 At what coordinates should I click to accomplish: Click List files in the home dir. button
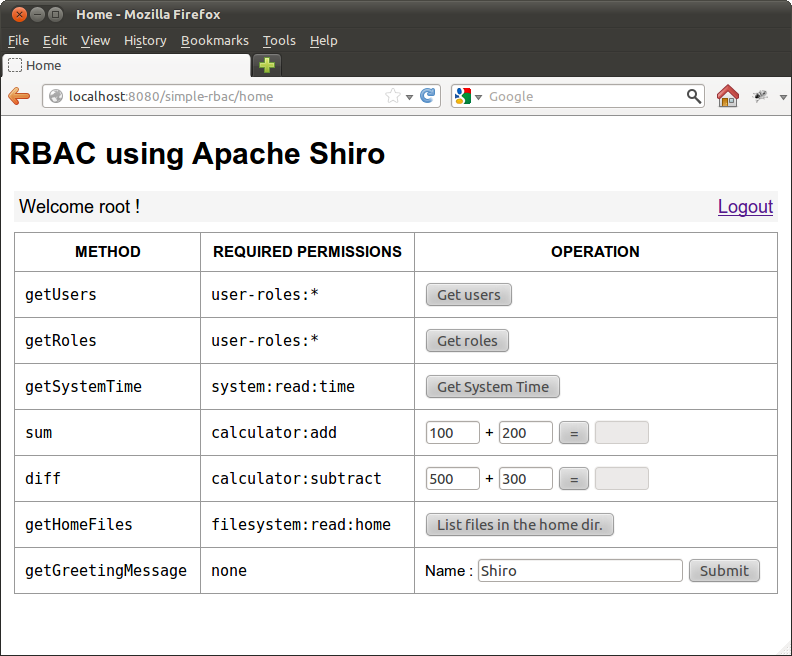pos(519,525)
